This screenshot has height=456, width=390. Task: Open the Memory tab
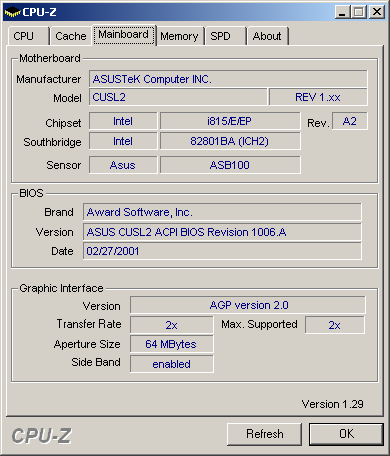179,36
